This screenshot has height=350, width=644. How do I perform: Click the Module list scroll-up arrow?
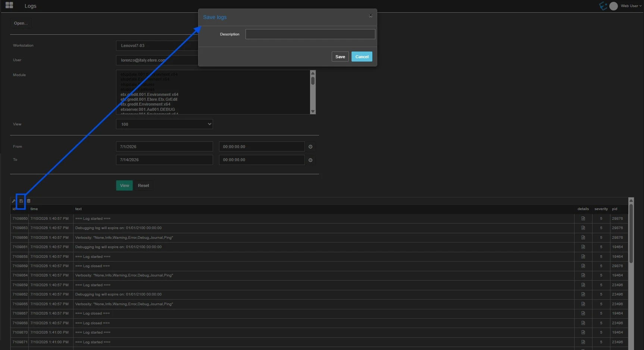point(313,73)
